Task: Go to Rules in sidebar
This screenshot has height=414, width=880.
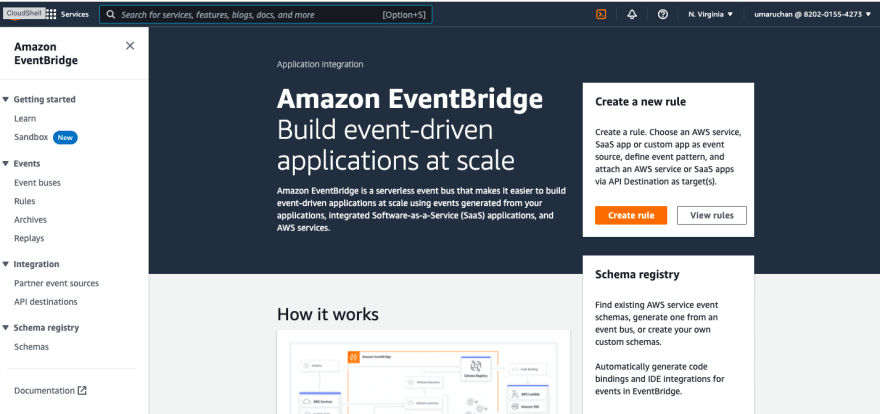Action: coord(25,201)
